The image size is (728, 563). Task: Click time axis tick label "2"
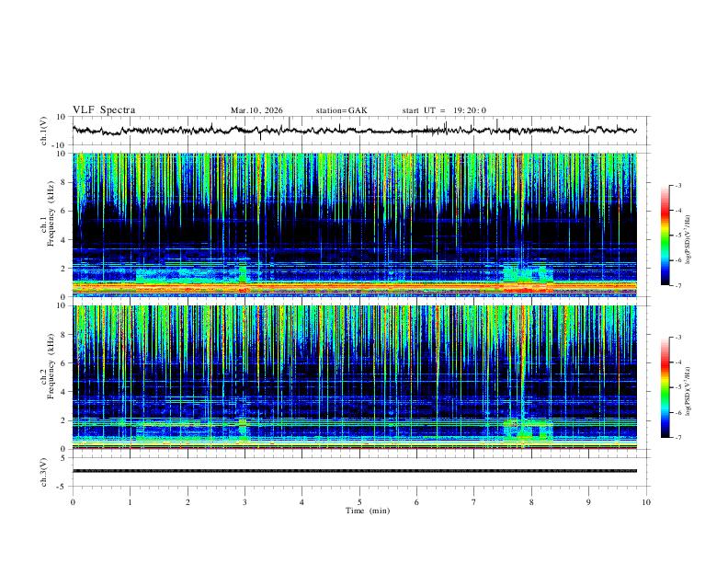(x=188, y=502)
